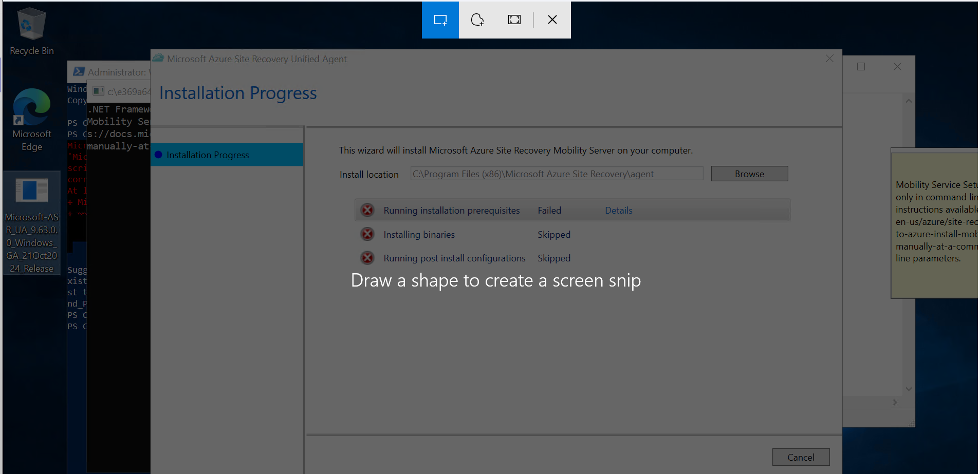The height and width of the screenshot is (474, 980).
Task: Click the scroll down arrow in background window
Action: tap(909, 389)
